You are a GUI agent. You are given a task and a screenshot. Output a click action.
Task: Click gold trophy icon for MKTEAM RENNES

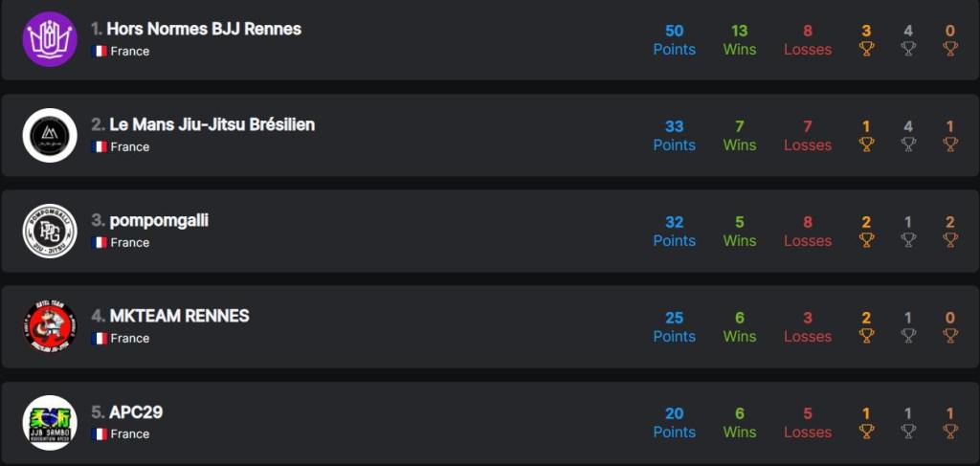tap(866, 336)
